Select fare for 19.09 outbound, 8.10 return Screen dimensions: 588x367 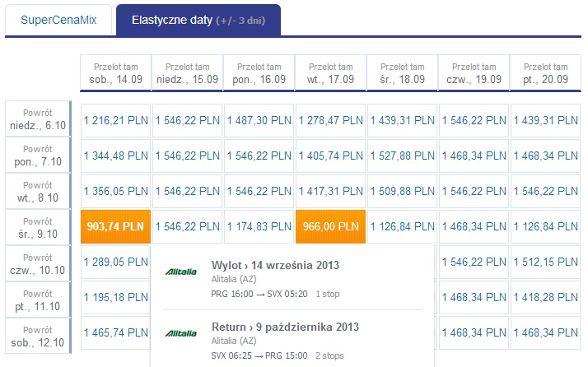click(x=474, y=191)
